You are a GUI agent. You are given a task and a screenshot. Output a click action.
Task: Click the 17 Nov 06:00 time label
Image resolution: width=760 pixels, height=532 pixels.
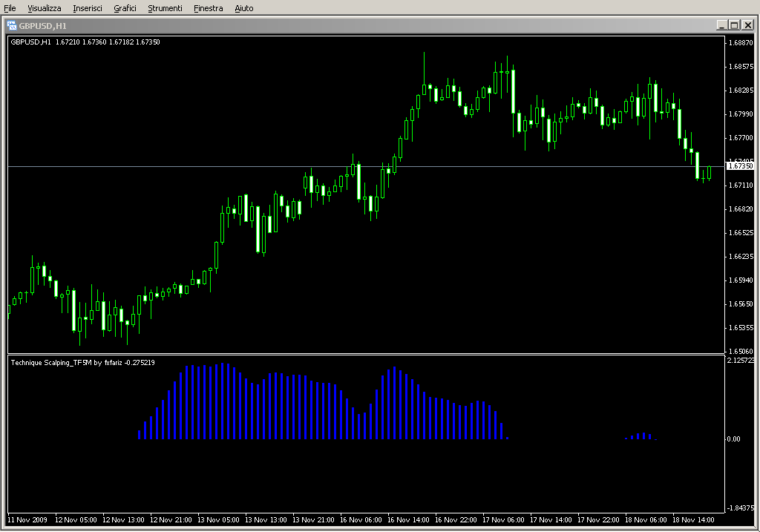[x=503, y=520]
